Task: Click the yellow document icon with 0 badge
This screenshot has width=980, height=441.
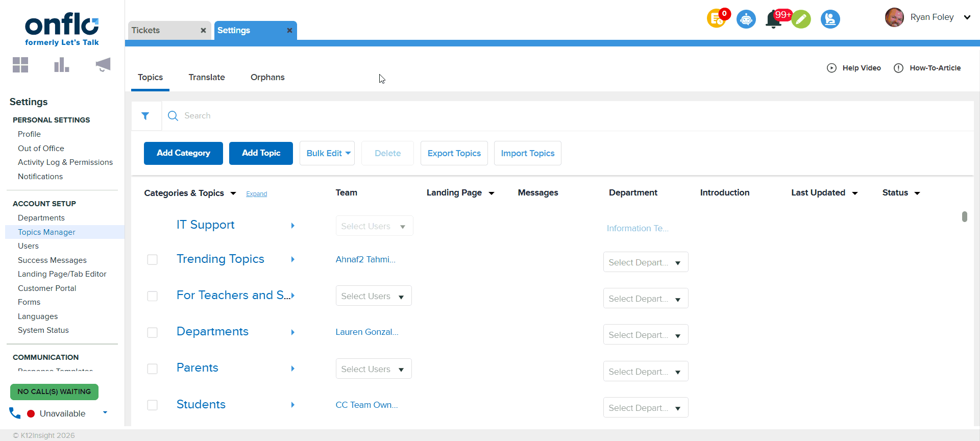Action: click(717, 19)
